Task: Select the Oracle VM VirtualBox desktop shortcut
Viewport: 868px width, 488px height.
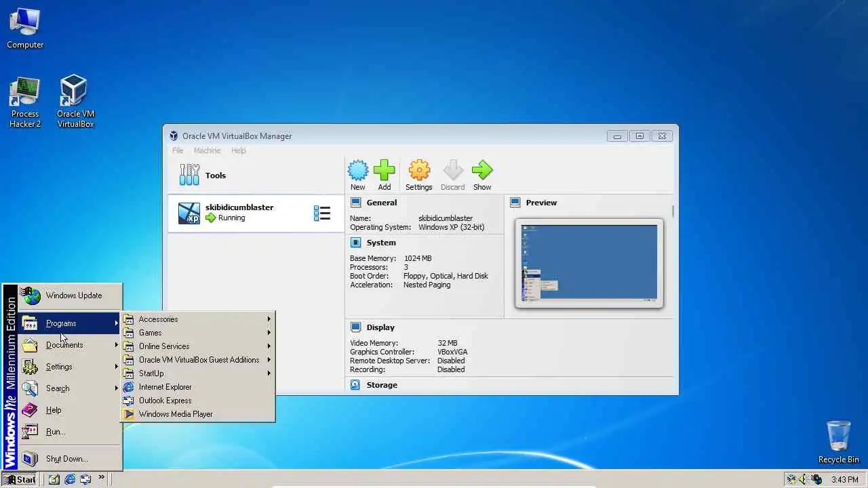Action: pos(75,102)
